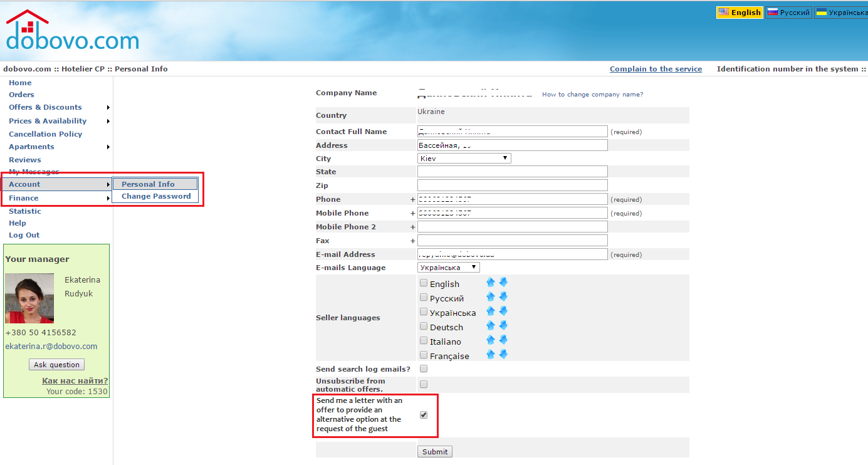Open Home in the sidebar menu
This screenshot has height=465, width=868.
tap(20, 83)
